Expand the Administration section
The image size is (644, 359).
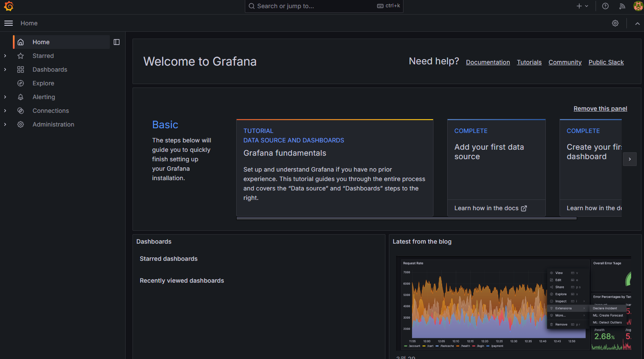(5, 124)
